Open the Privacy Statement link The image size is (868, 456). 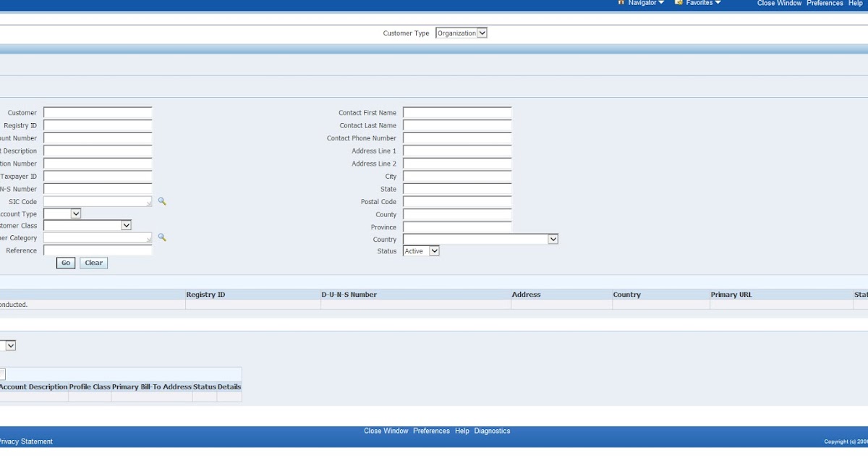click(x=26, y=441)
